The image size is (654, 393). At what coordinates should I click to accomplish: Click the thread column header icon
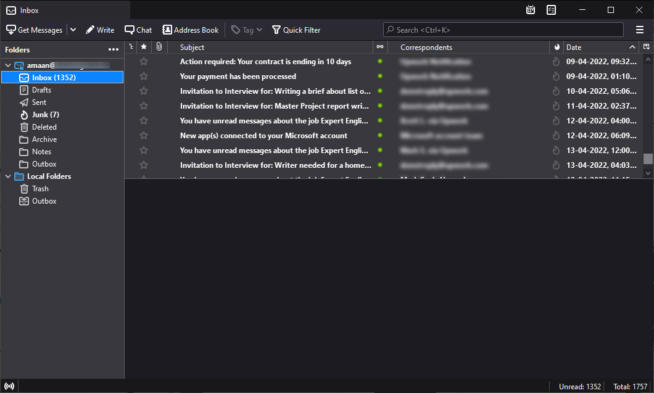131,47
